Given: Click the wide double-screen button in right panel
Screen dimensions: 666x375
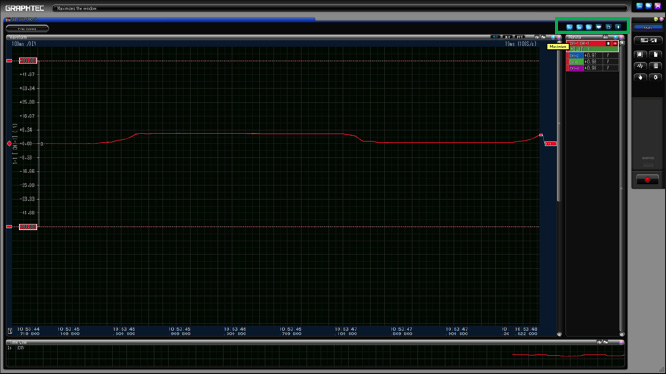Looking at the screenshot, I should point(648,40).
